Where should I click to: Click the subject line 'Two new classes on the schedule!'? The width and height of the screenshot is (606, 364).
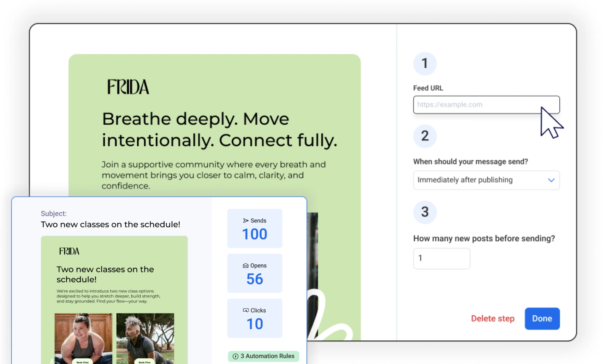click(110, 224)
